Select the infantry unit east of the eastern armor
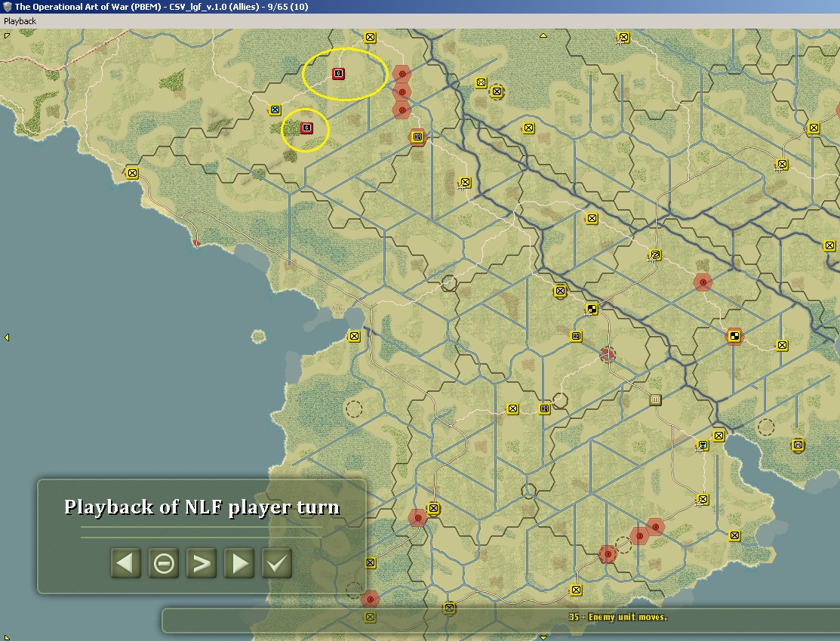The image size is (840, 641). pos(782,345)
